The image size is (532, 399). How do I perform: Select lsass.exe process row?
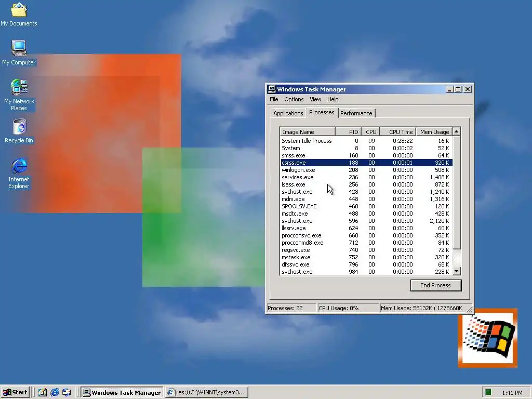(x=366, y=184)
